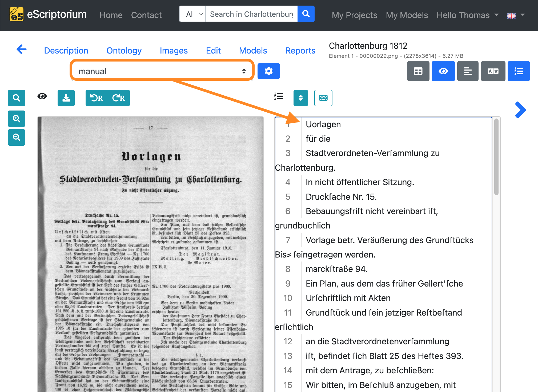Rotate image counter-clockwise
The width and height of the screenshot is (538, 392).
coord(97,98)
